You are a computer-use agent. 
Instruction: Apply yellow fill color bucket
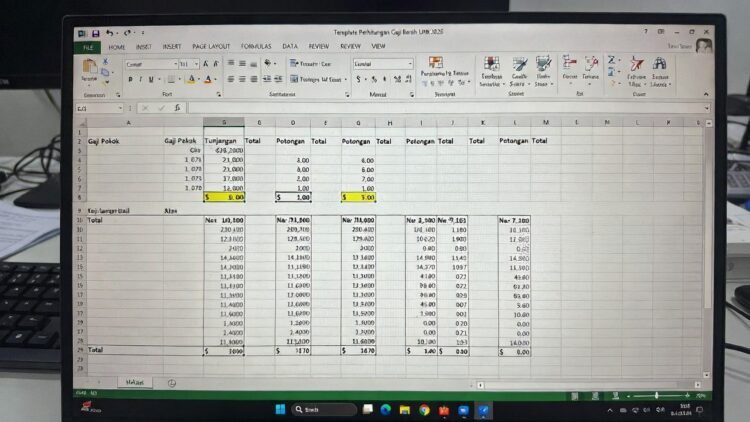coord(191,79)
